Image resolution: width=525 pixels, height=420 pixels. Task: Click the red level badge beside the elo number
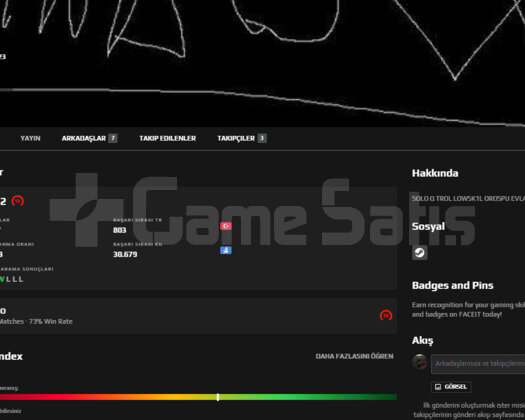pyautogui.click(x=18, y=201)
